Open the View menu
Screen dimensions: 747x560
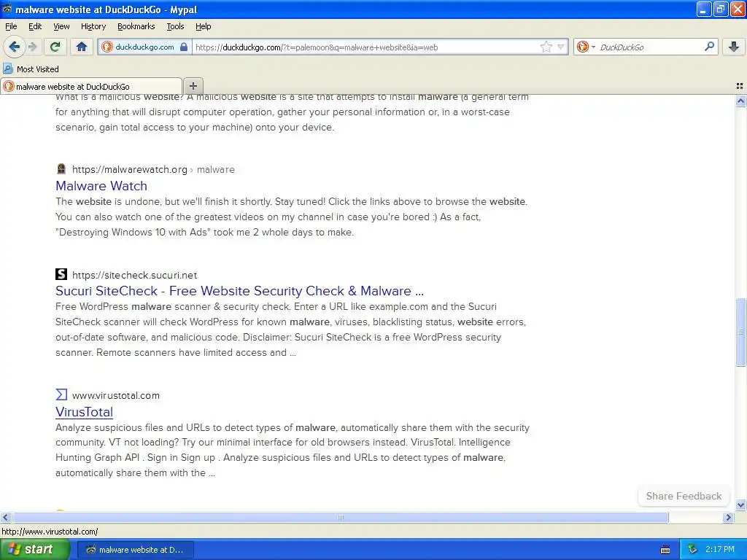click(x=61, y=26)
